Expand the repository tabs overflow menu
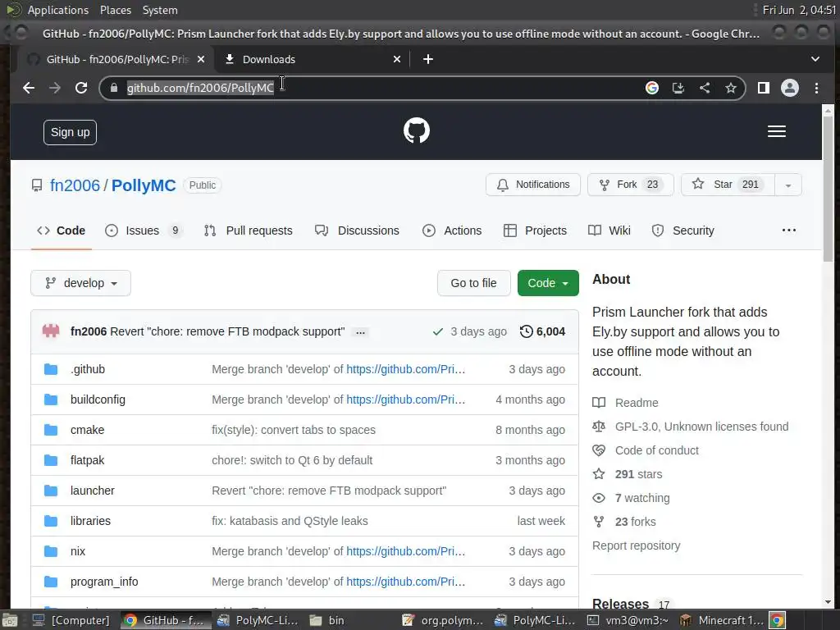The width and height of the screenshot is (840, 630). tap(788, 231)
